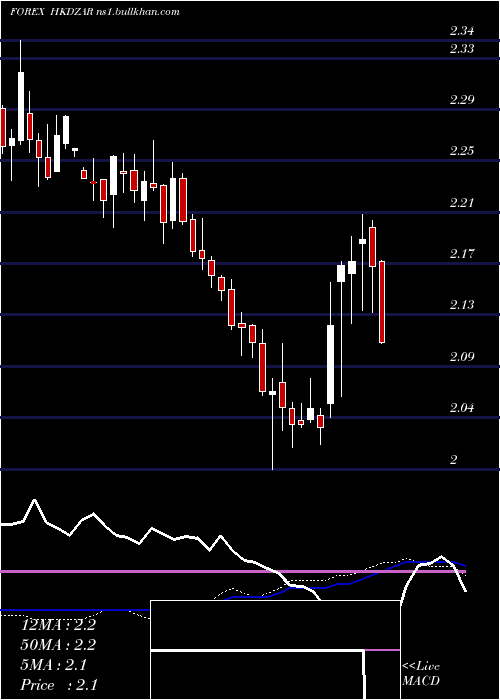Select the 2.21 price axis label
Viewport: 500px width, 700px height.
pyautogui.click(x=462, y=203)
